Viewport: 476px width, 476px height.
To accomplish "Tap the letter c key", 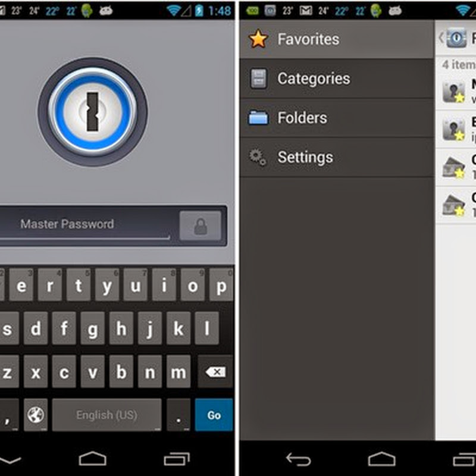I will point(64,371).
